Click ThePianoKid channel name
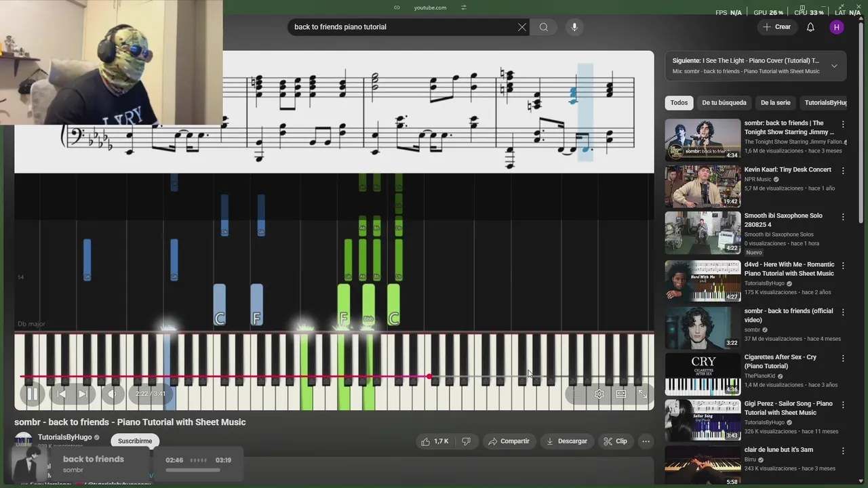 tap(761, 375)
